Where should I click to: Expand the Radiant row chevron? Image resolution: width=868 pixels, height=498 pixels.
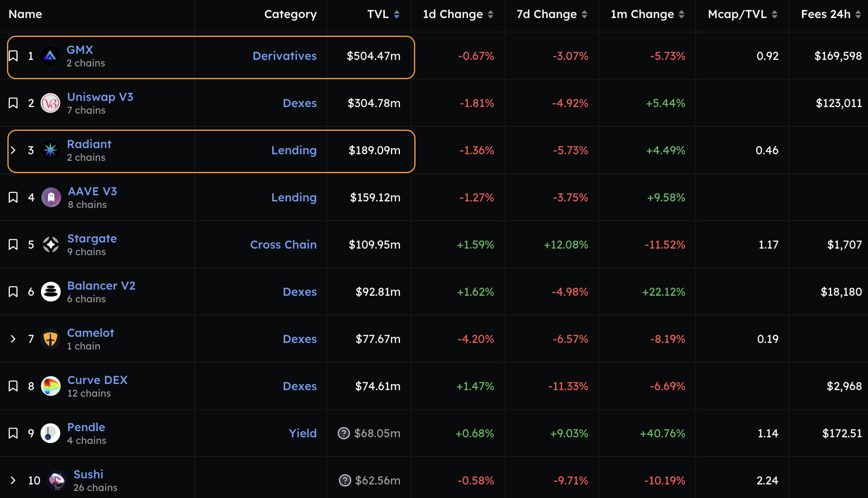(13, 150)
